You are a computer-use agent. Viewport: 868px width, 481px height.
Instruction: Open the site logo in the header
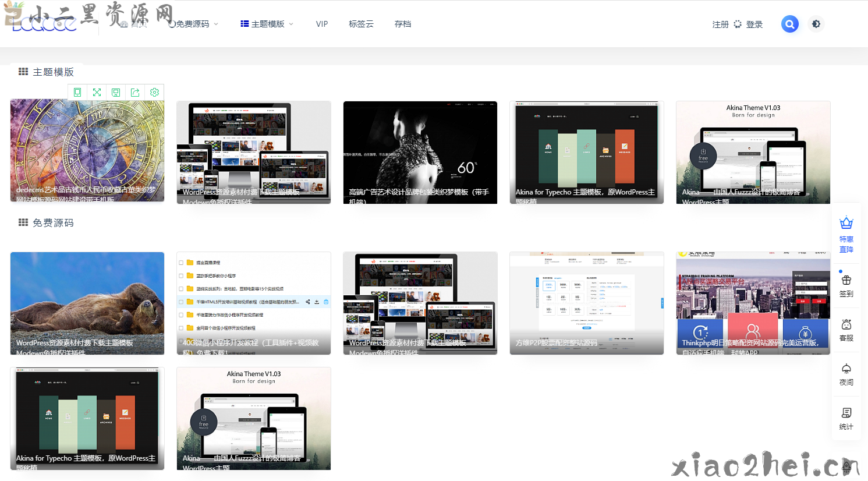coord(45,23)
